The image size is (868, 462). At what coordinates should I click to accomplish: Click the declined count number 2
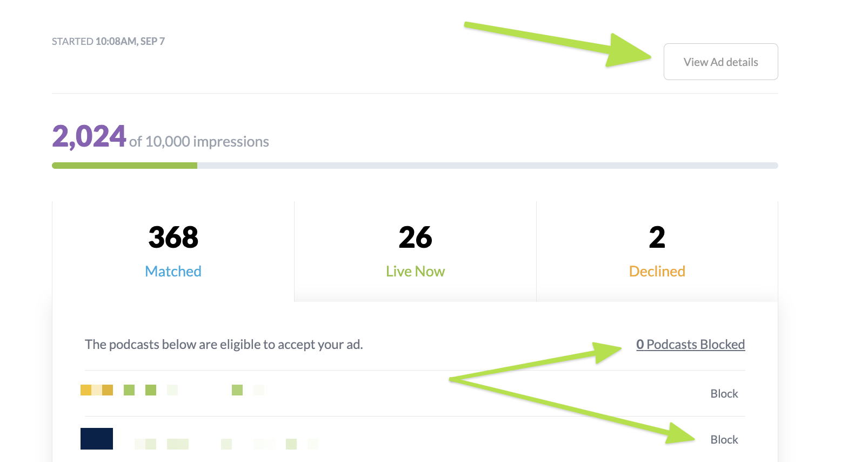657,237
